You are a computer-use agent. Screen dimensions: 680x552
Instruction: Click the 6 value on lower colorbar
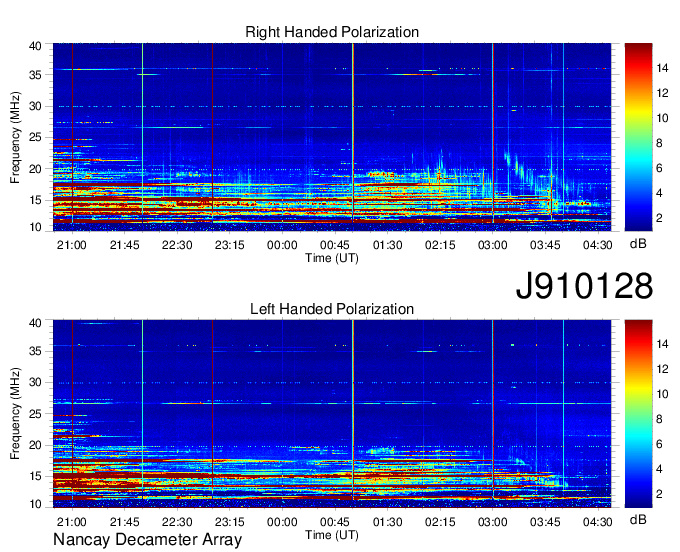click(660, 444)
